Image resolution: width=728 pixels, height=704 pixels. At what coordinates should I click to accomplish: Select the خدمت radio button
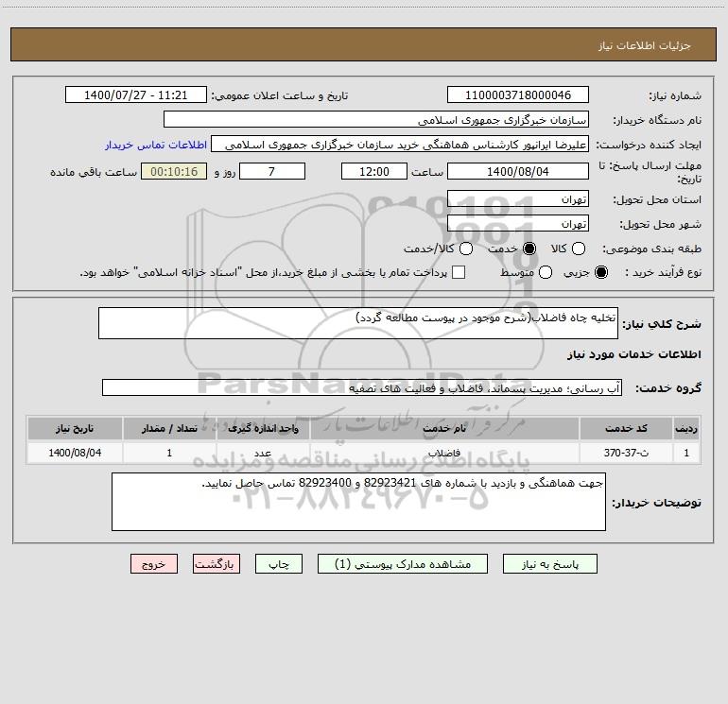(x=529, y=249)
